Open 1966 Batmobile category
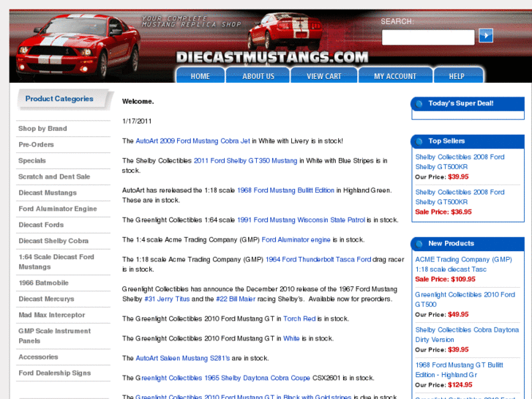The image size is (532, 399). (x=43, y=283)
